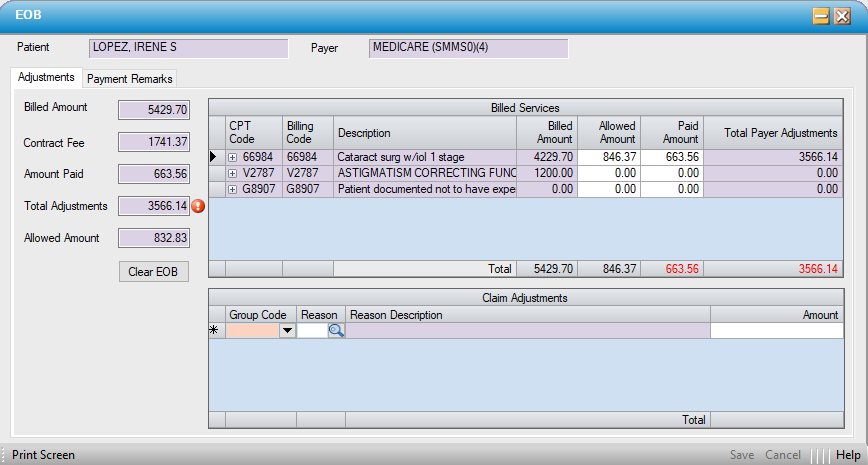Switch to the Payment Remarks tab
The height and width of the screenshot is (465, 868).
130,79
